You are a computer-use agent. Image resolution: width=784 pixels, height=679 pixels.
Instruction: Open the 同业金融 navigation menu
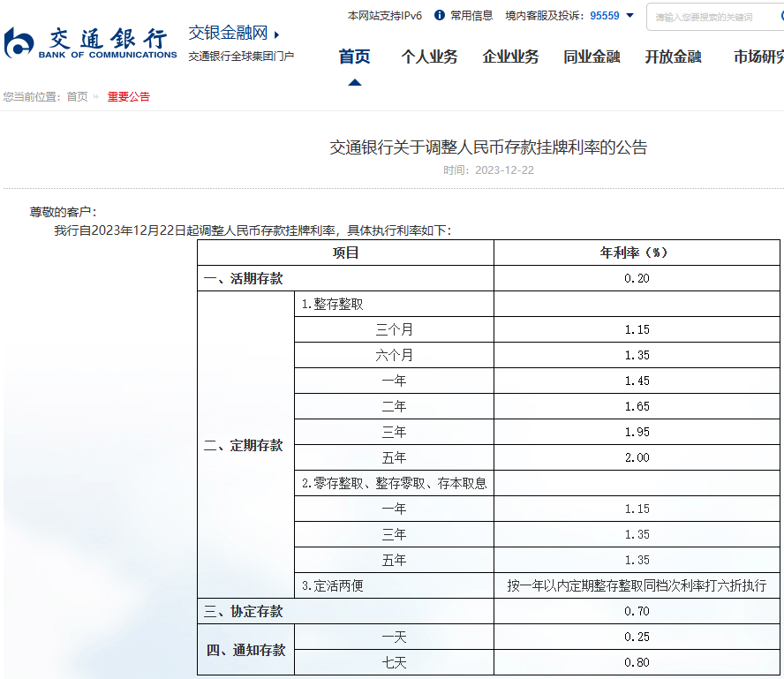pos(592,57)
